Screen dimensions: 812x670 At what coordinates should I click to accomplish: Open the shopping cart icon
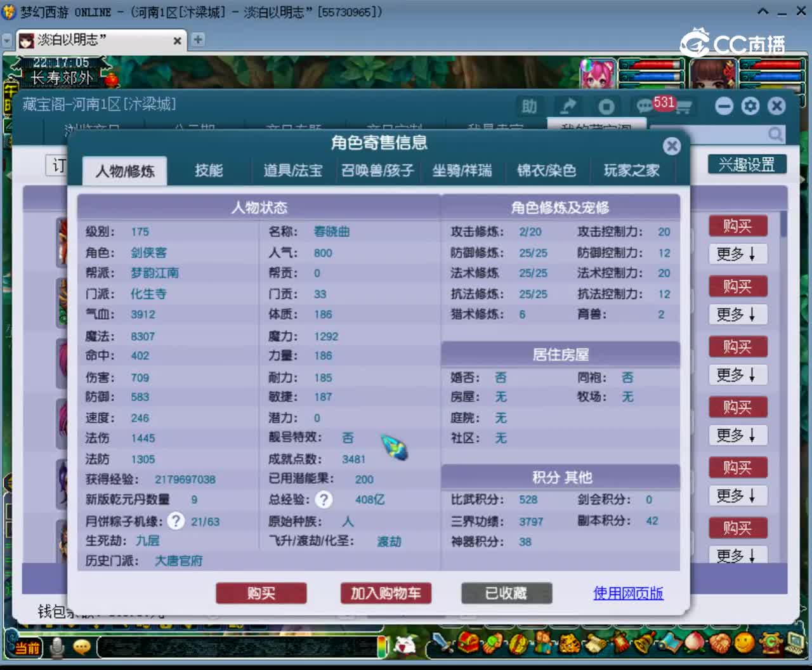point(683,108)
